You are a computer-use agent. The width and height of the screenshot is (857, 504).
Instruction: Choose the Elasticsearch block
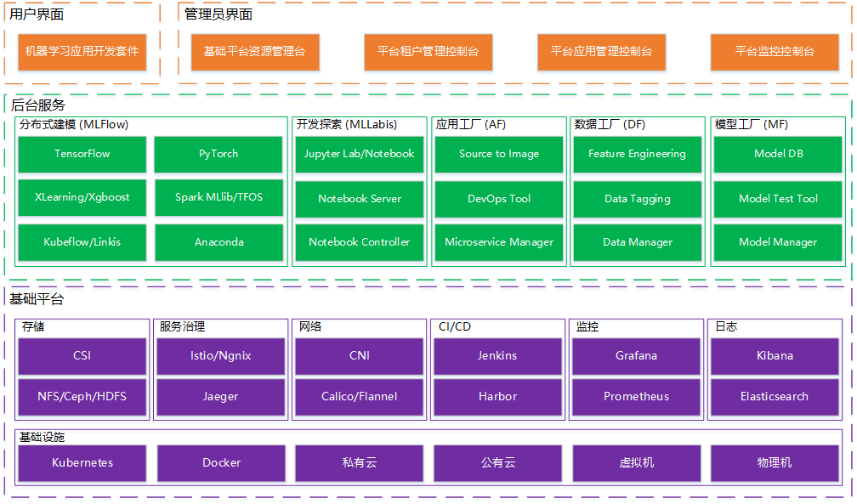pos(775,397)
